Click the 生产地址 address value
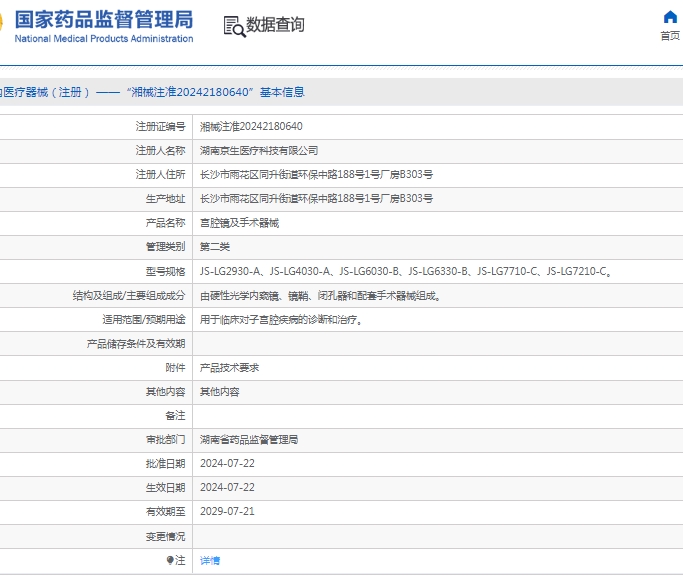The height and width of the screenshot is (583, 683). point(316,198)
